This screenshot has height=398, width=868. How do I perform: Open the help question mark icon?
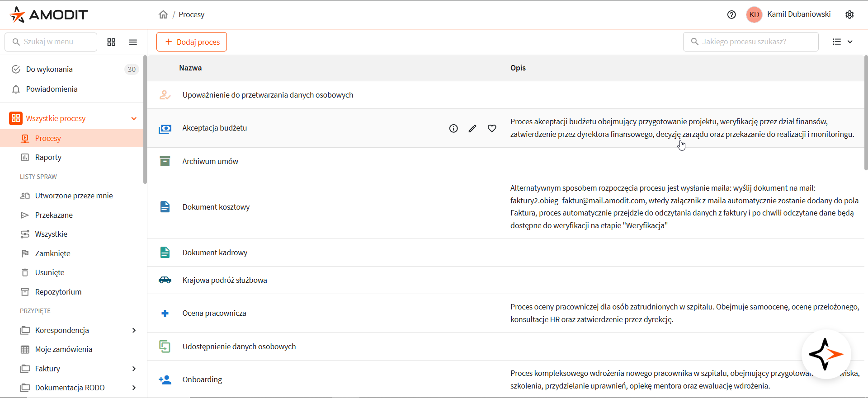pos(731,14)
